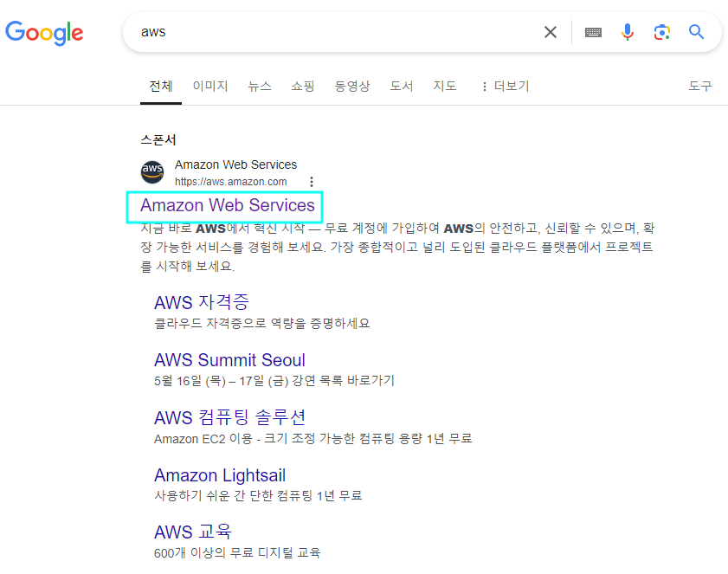Switch to the 도서 tab

point(401,86)
